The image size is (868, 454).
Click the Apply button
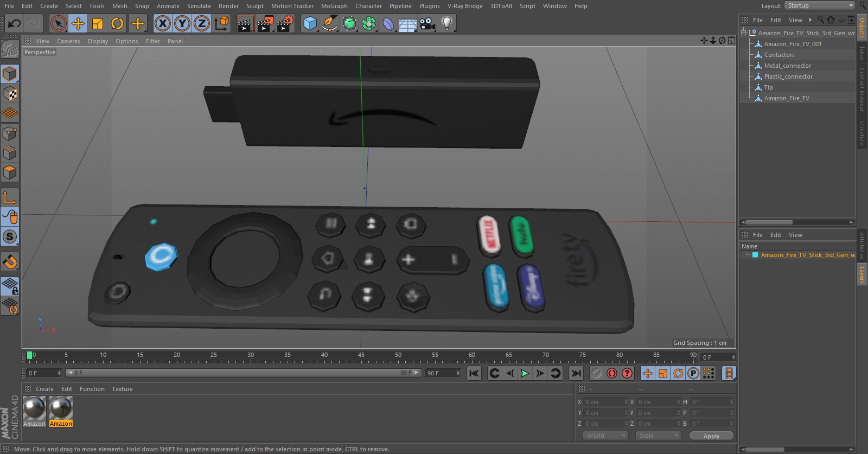[711, 436]
